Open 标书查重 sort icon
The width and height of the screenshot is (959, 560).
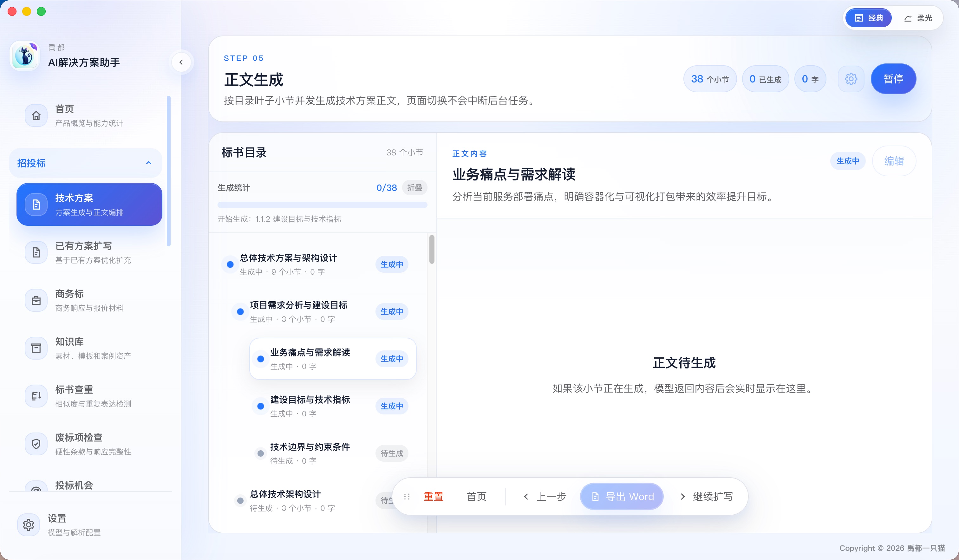point(36,396)
